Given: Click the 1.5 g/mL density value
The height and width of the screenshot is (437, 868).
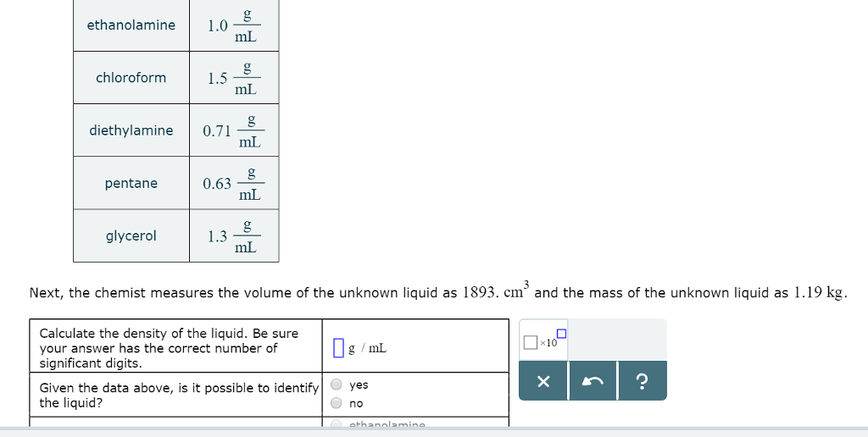Looking at the screenshot, I should click(x=234, y=77).
